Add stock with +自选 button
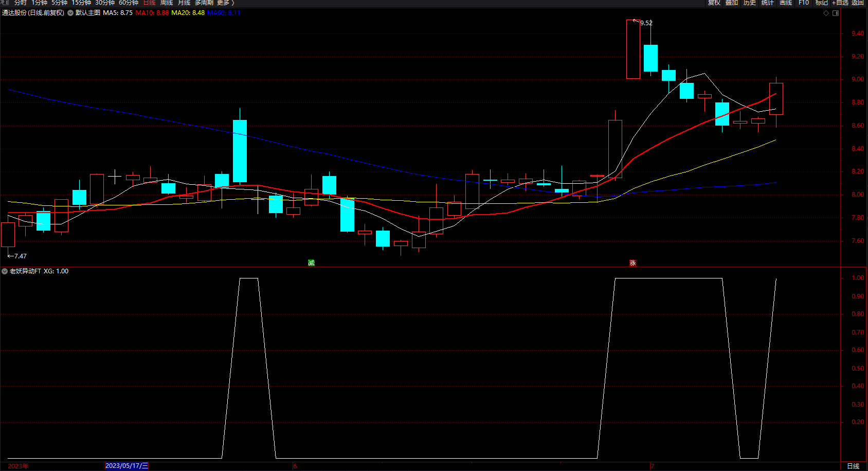This screenshot has width=868, height=471. point(840,3)
